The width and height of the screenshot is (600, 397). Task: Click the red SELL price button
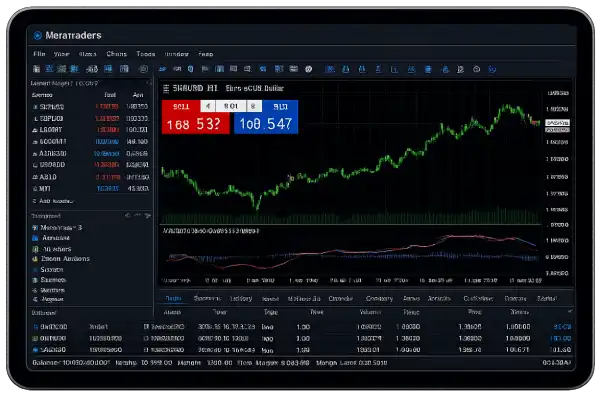196,117
